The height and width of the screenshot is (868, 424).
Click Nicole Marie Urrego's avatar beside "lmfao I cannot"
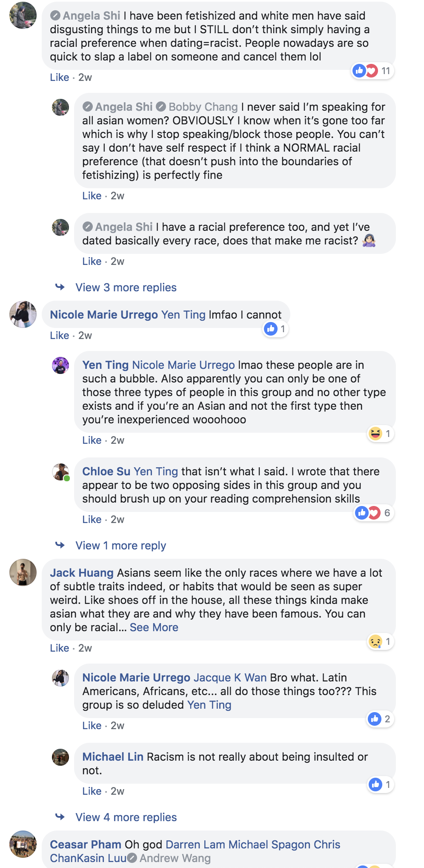coord(23,314)
